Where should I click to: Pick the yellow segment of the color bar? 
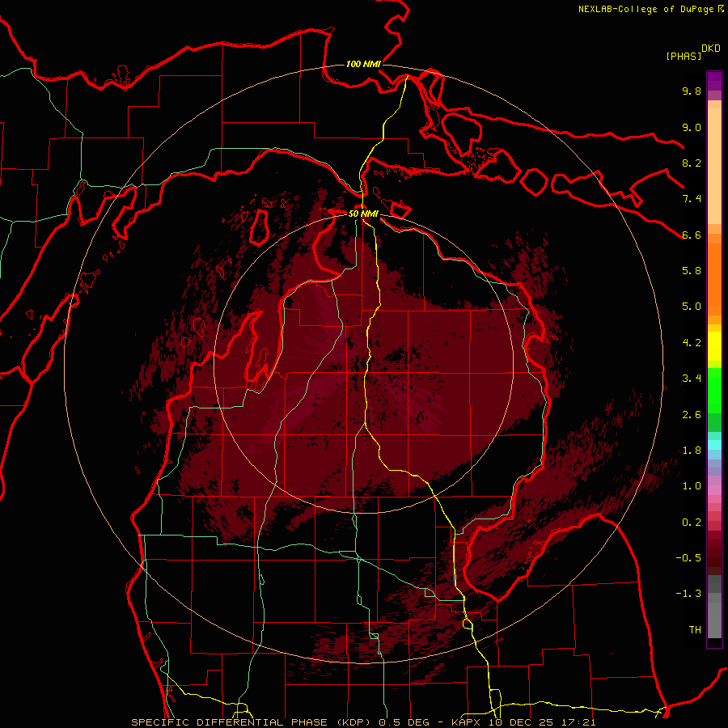(714, 346)
